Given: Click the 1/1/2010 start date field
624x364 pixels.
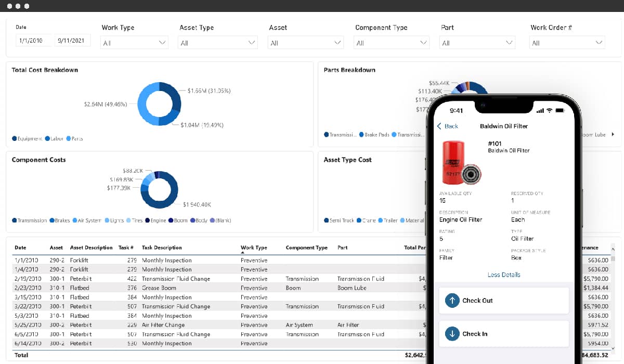Looking at the screenshot, I should click(32, 40).
